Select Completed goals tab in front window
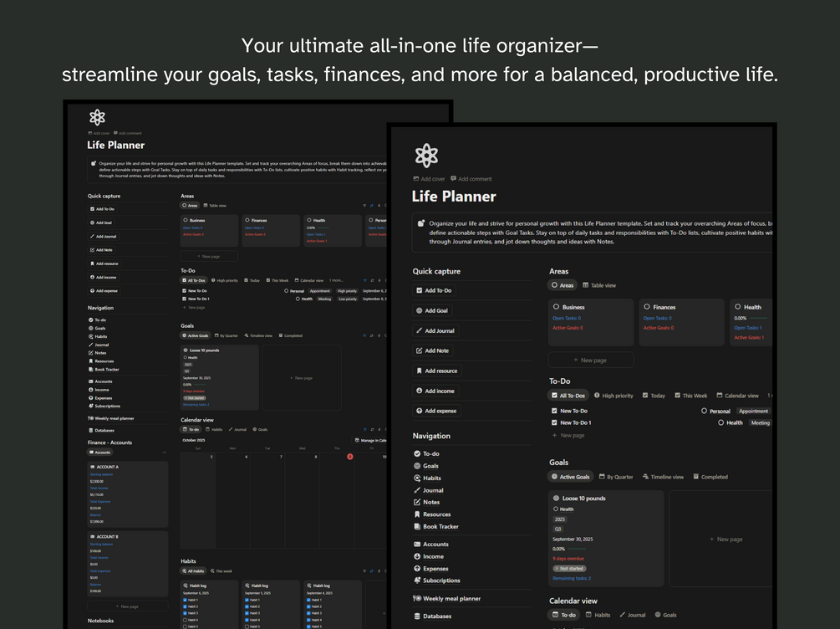This screenshot has width=840, height=629. point(710,477)
